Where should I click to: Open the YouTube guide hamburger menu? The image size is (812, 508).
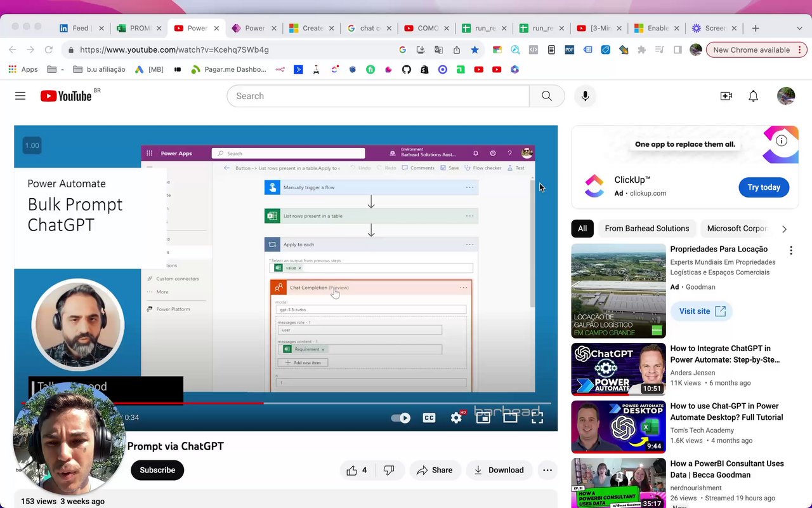pos(20,96)
